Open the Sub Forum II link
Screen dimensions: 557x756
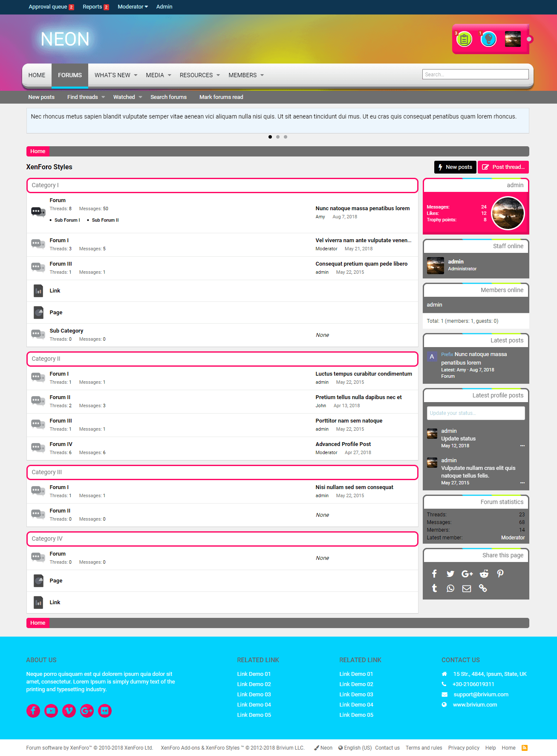tap(105, 220)
